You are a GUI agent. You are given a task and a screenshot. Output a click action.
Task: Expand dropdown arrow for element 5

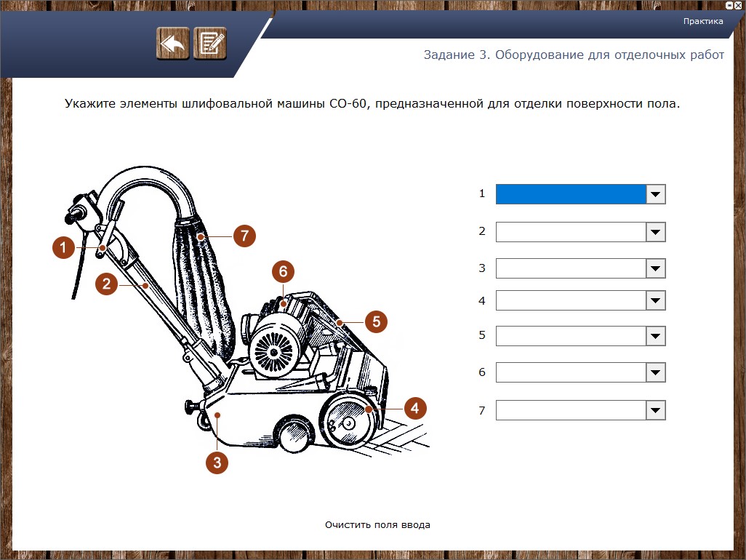coord(655,336)
